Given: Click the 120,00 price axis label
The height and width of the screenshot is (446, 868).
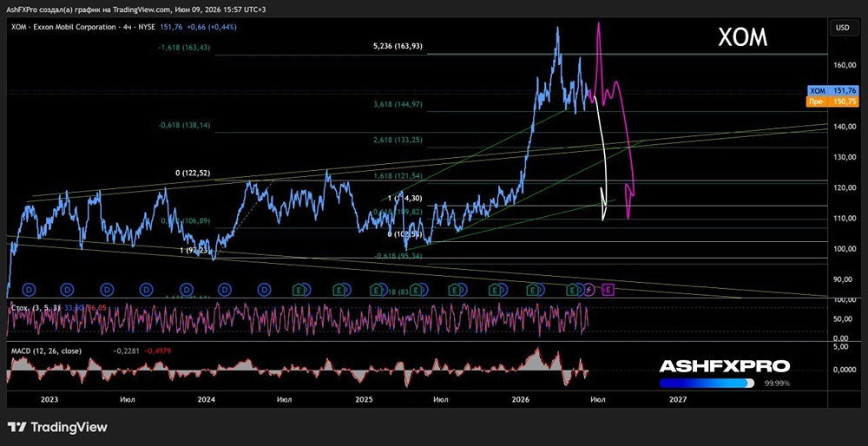Looking at the screenshot, I should (x=846, y=188).
